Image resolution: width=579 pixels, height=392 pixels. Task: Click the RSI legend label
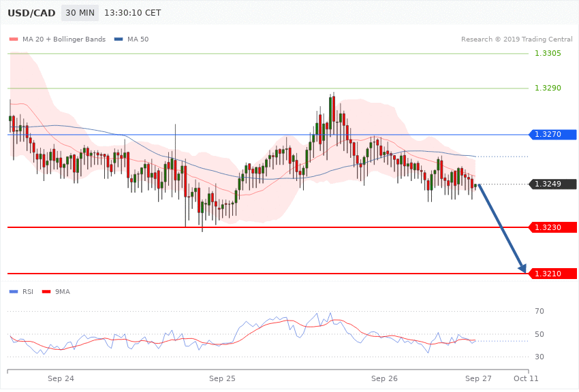click(x=28, y=292)
